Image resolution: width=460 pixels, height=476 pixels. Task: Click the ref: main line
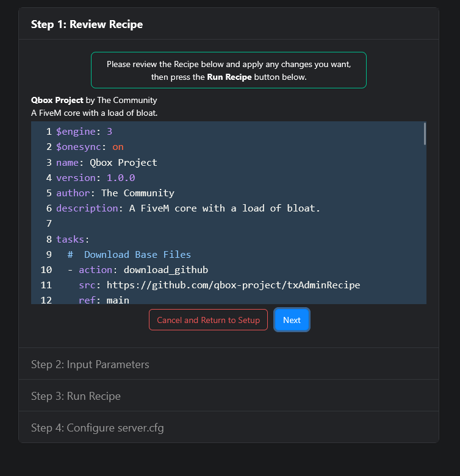tap(103, 299)
